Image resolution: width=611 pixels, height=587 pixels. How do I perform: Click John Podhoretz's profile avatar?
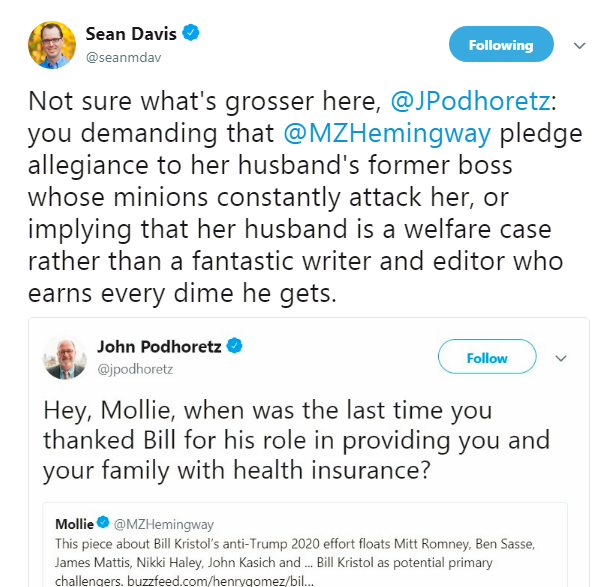pyautogui.click(x=65, y=357)
